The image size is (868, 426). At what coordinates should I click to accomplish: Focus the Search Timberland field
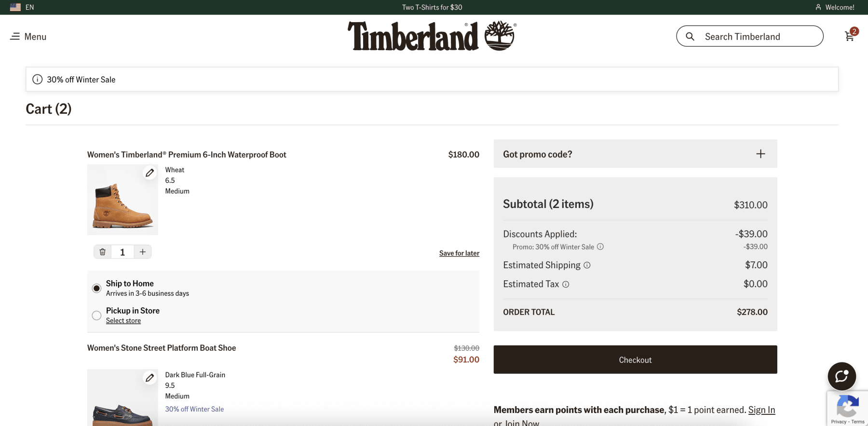(750, 36)
